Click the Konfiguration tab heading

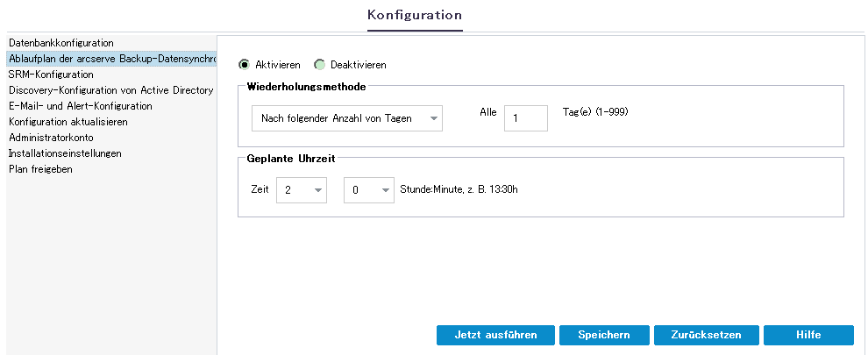415,15
